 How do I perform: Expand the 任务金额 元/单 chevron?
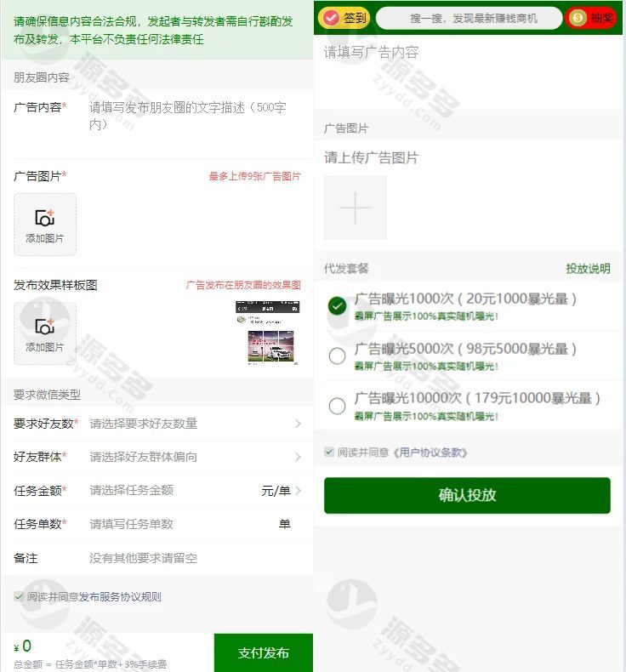click(x=299, y=490)
